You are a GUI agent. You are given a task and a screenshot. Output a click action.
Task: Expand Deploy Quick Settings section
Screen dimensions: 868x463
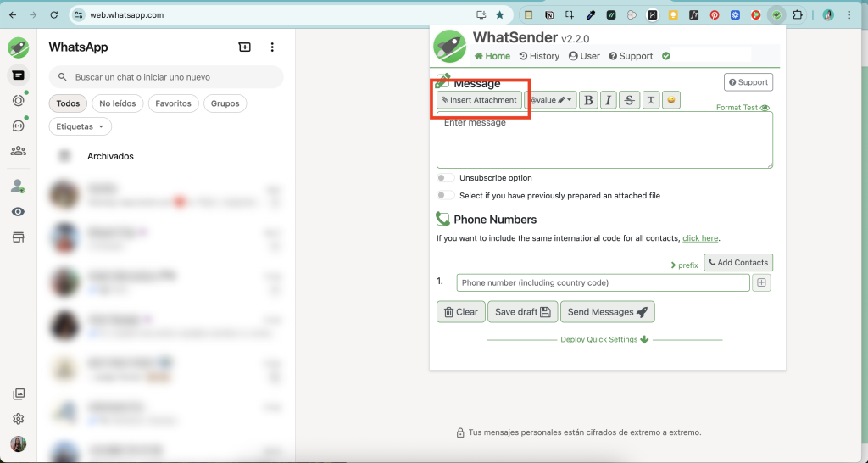click(604, 340)
